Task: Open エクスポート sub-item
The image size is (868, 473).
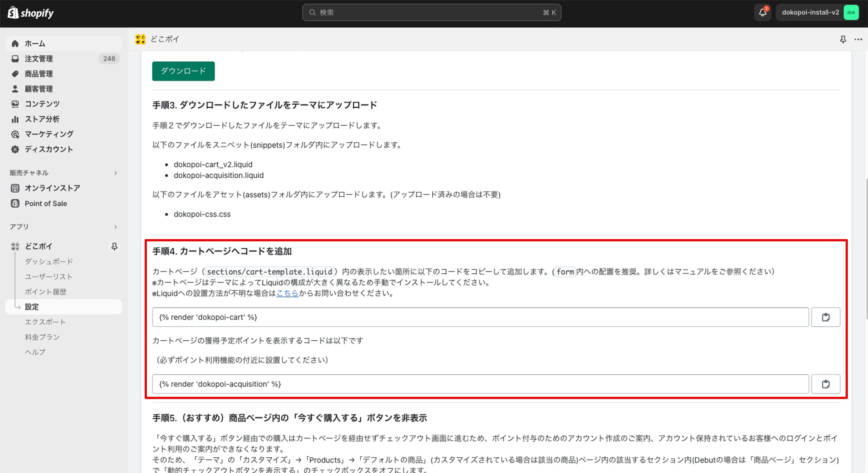Action: point(45,322)
